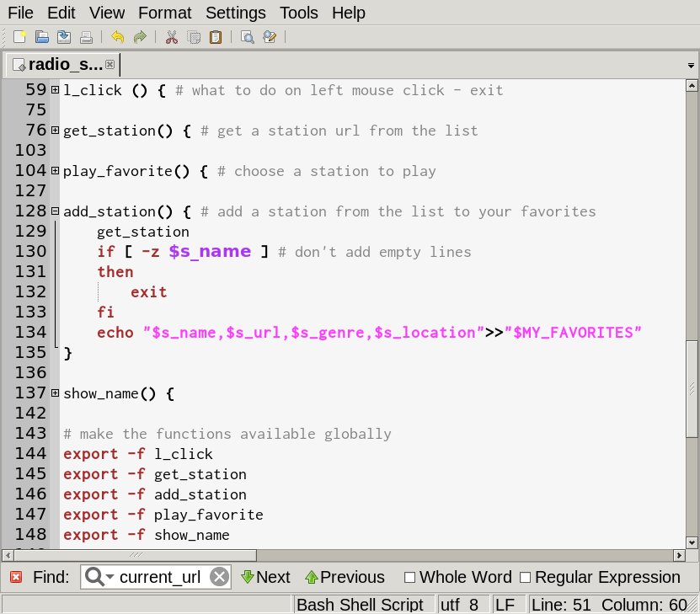The height and width of the screenshot is (614, 700).
Task: Expand the folded play_favorite function
Action: (55, 170)
